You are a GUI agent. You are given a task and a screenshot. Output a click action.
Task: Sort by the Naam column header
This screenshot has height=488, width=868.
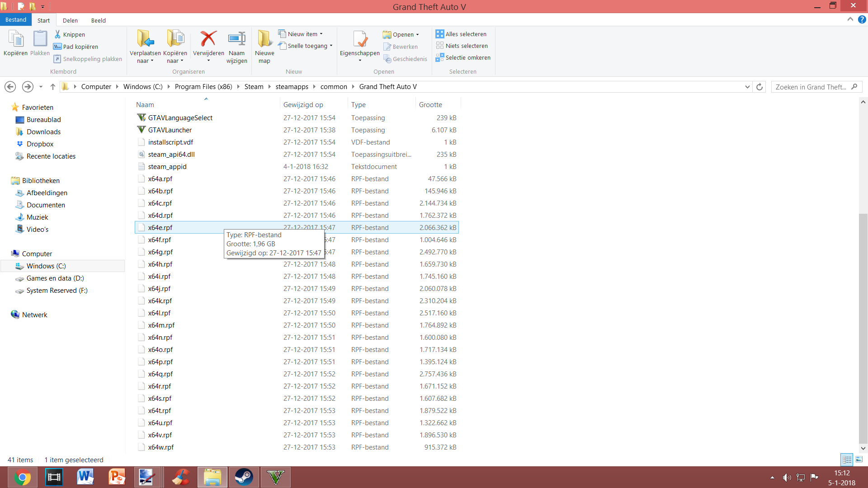pyautogui.click(x=206, y=104)
